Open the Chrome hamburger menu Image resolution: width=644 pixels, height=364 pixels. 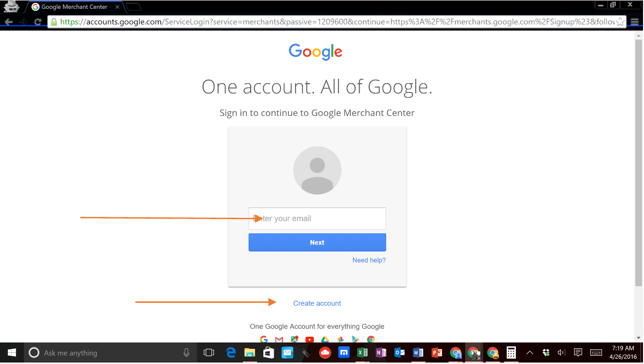[x=635, y=22]
